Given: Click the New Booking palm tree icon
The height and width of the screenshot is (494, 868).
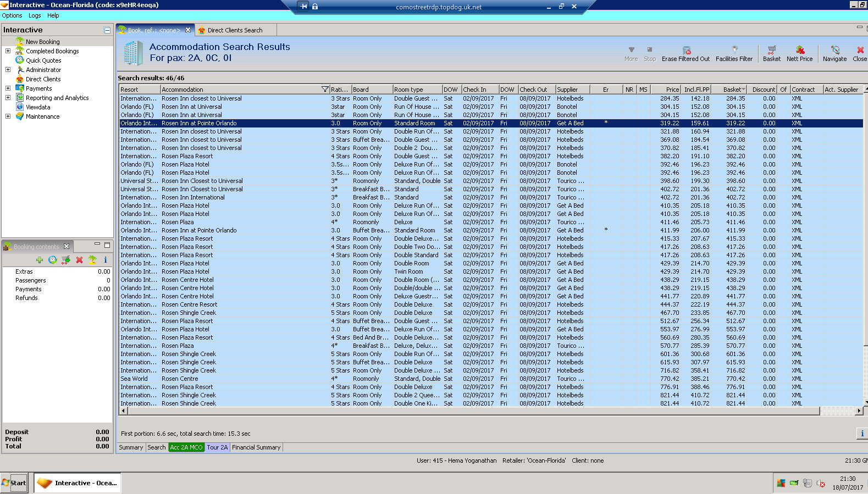Looking at the screenshot, I should tap(20, 41).
